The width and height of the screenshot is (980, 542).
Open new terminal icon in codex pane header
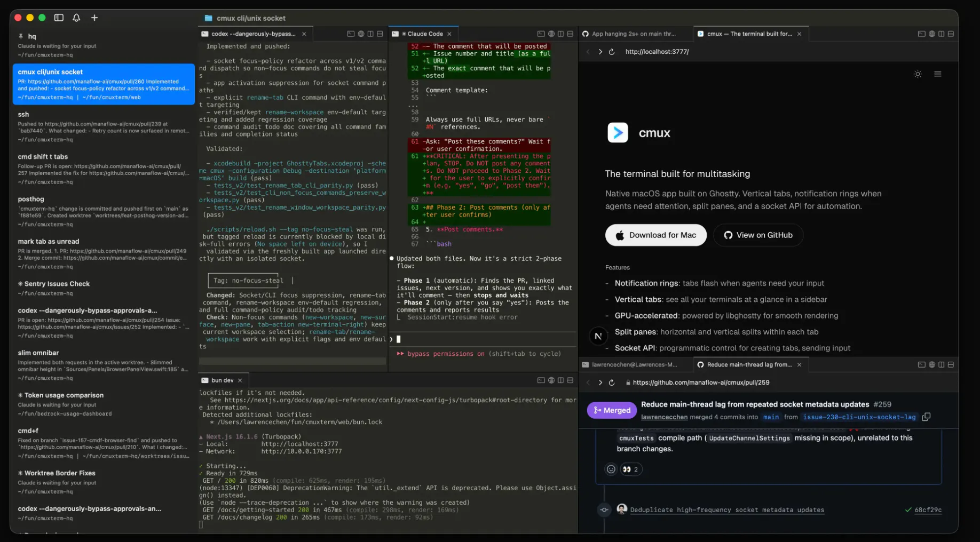351,34
